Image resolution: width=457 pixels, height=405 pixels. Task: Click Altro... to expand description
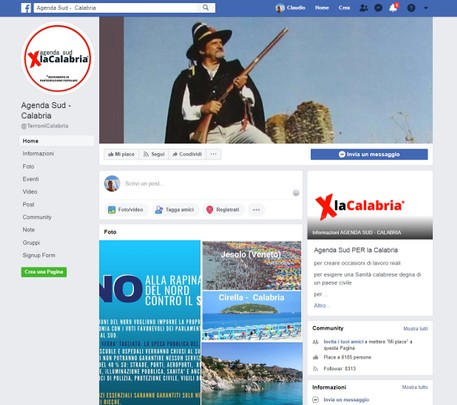[x=322, y=305]
